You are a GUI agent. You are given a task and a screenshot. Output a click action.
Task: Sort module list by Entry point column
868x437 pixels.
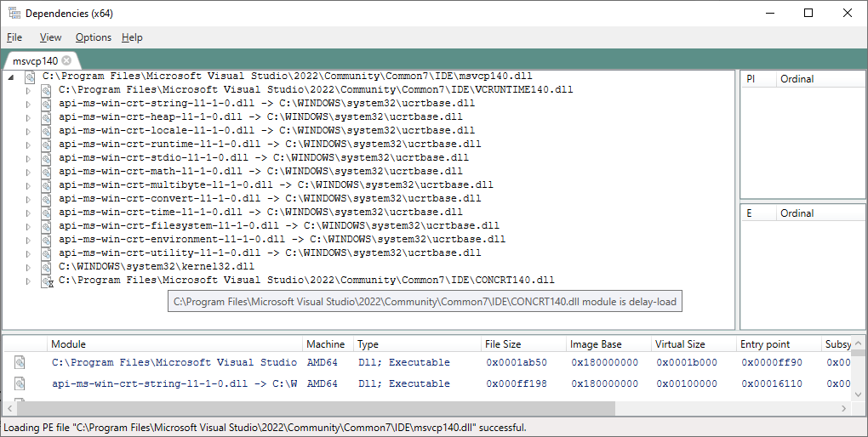point(779,344)
